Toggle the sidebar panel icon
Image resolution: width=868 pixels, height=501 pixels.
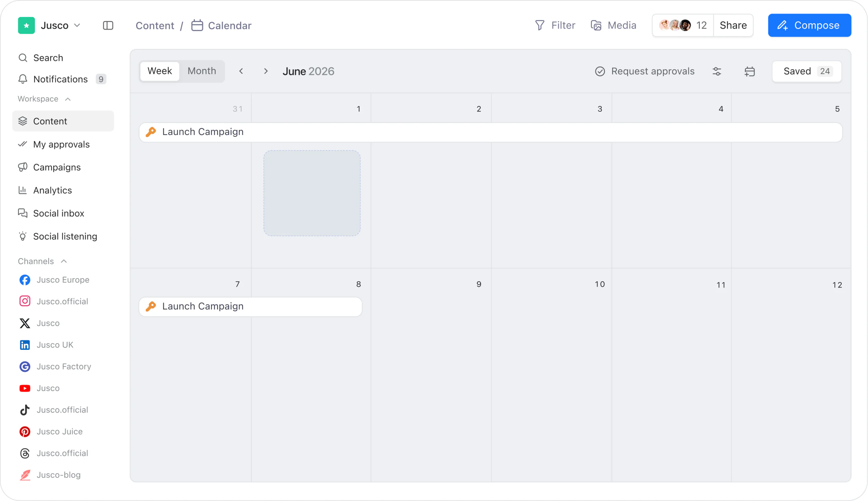108,25
